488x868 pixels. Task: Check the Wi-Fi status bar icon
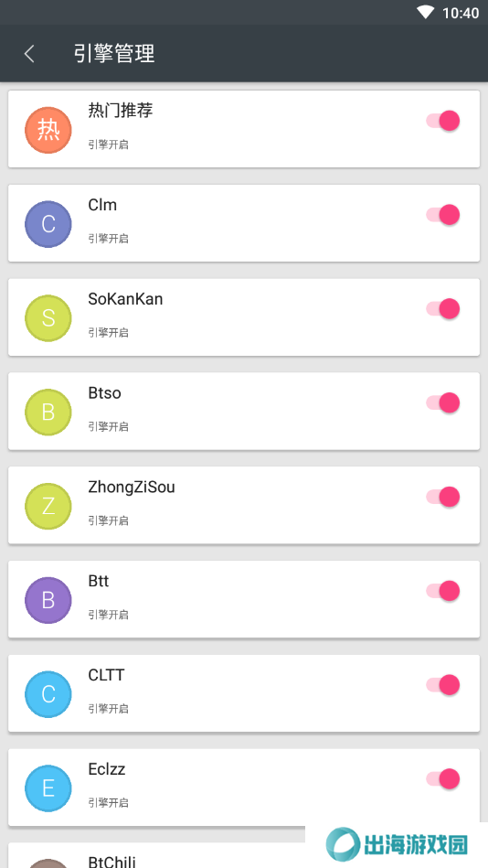426,12
